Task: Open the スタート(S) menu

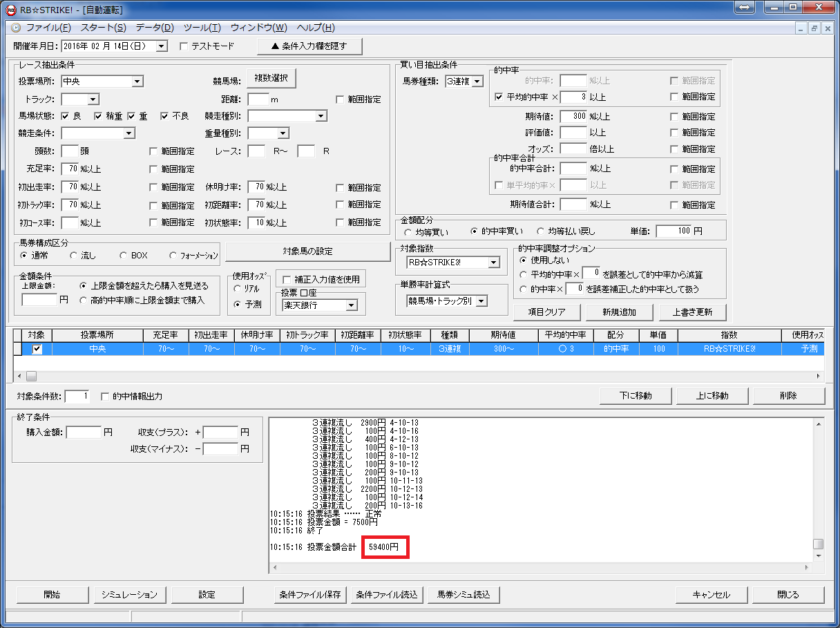Action: pos(103,28)
